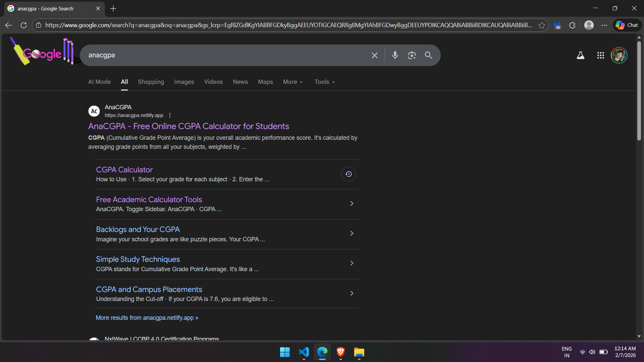The image size is (644, 362).
Task: Open Brave browser from taskbar
Action: coord(341,352)
